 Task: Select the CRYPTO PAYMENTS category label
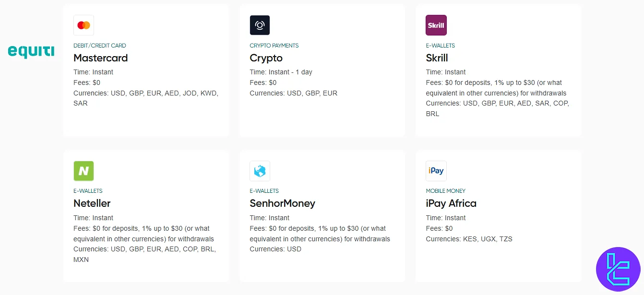[x=274, y=45]
